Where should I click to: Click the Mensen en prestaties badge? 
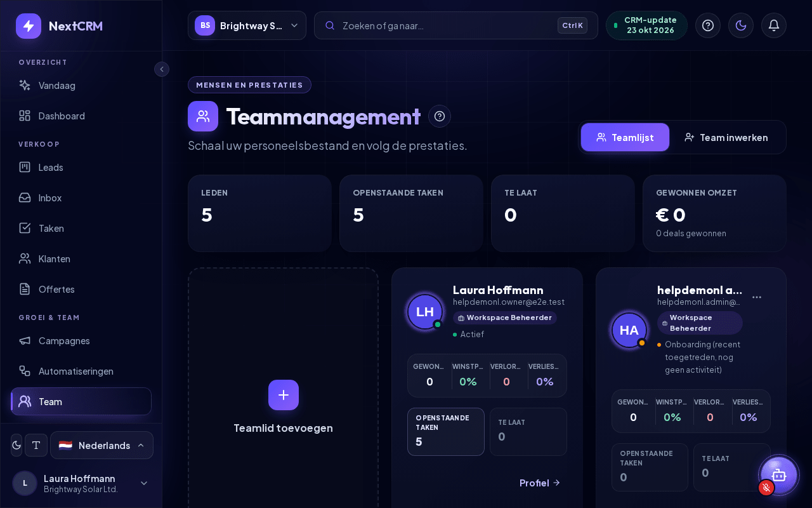pyautogui.click(x=249, y=85)
